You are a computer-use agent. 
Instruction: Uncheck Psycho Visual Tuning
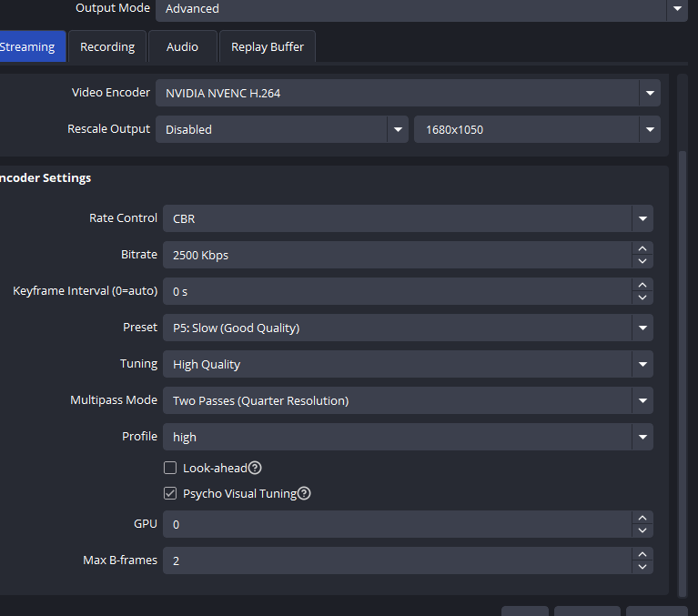click(x=170, y=493)
